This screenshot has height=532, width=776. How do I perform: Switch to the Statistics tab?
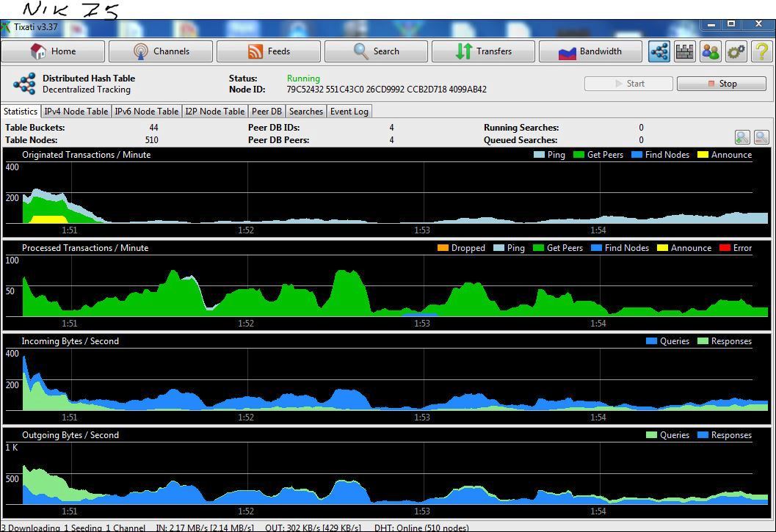tap(21, 112)
